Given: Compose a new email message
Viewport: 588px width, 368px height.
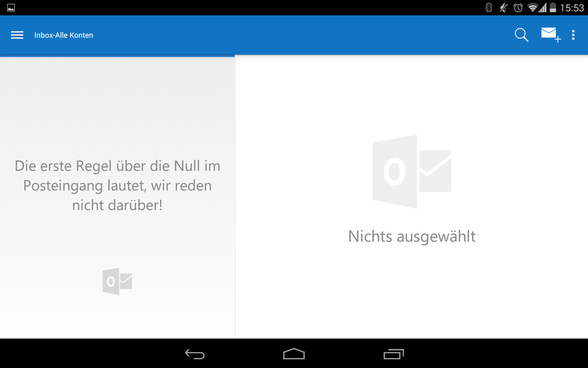Looking at the screenshot, I should pyautogui.click(x=551, y=35).
